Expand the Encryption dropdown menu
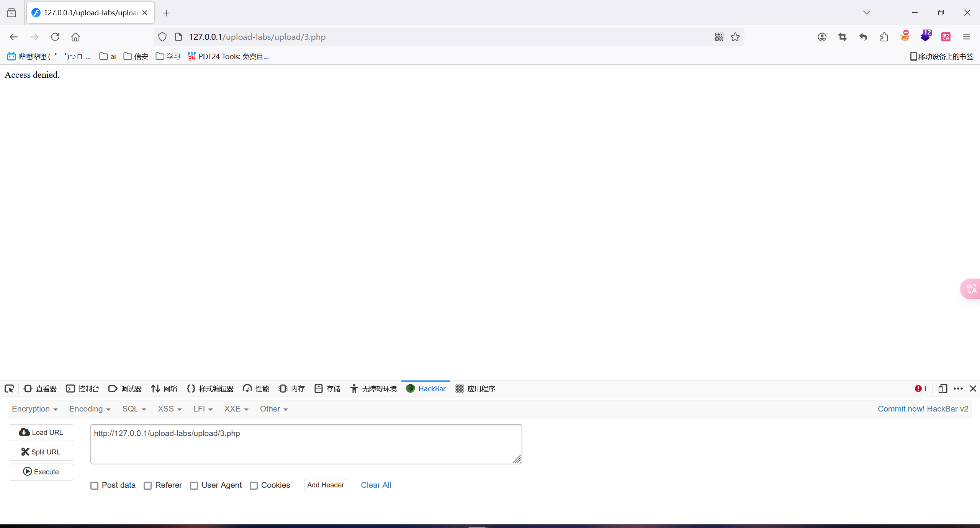The height and width of the screenshot is (528, 980). click(34, 409)
